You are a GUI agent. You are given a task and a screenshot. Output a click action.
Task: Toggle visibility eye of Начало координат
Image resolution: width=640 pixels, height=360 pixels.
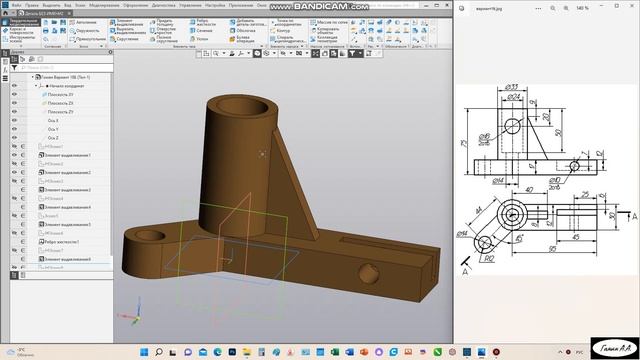[x=14, y=86]
